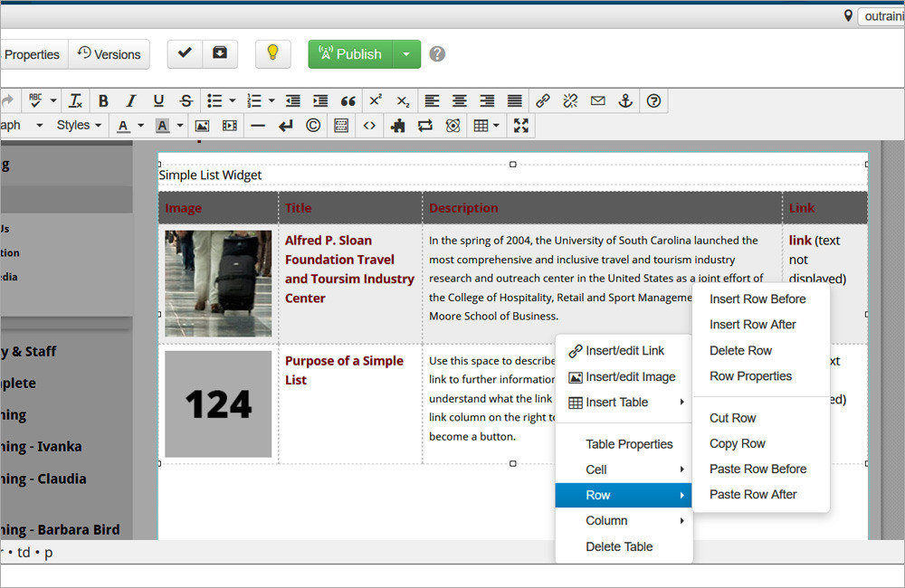
Task: Click the lightbulb icon button
Action: [x=272, y=54]
